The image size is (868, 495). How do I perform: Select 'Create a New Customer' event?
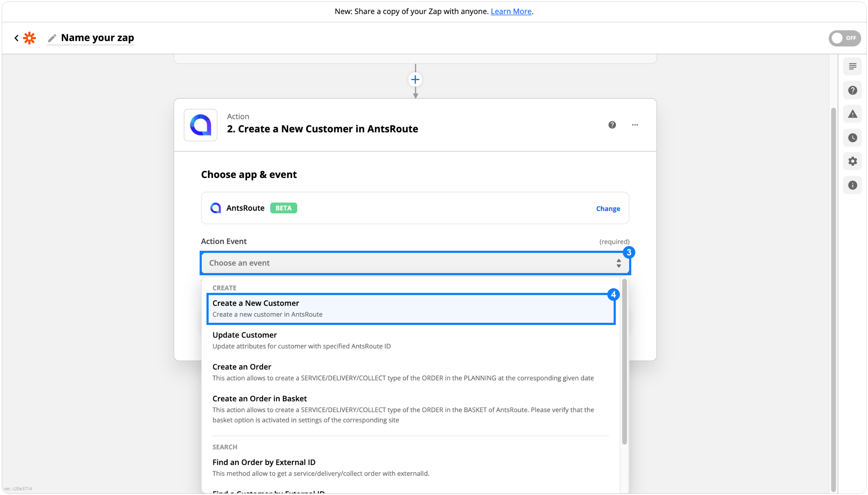[x=411, y=309]
